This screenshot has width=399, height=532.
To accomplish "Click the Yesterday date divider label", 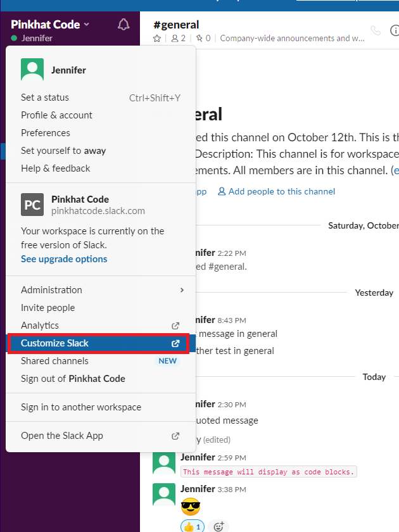I will click(374, 293).
